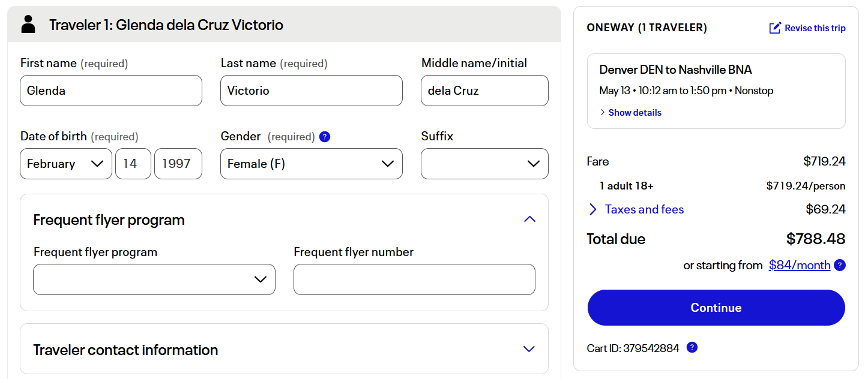Click the birth year field

coord(178,164)
